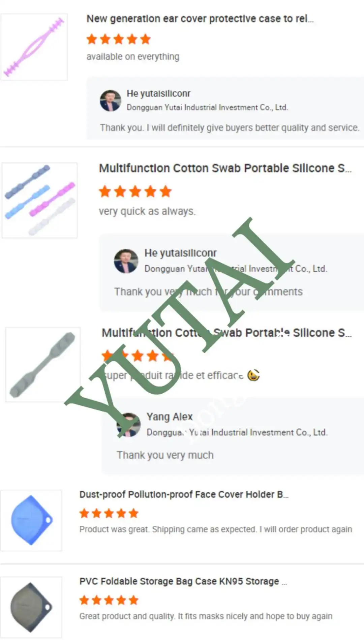Viewport: 364px width, 640px height.
Task: Click the star rating above "very quick as always"
Action: tap(135, 191)
